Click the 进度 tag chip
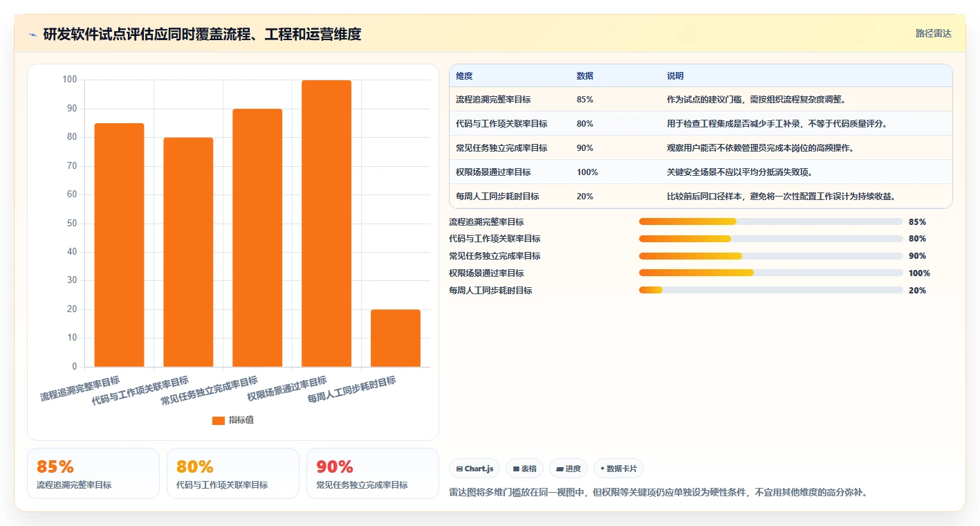The image size is (980, 526). click(568, 469)
